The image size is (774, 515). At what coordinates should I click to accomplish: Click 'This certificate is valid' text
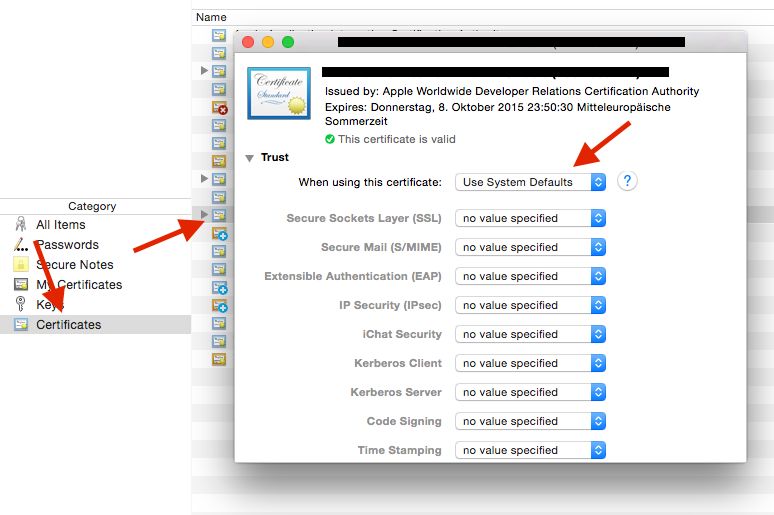point(397,139)
